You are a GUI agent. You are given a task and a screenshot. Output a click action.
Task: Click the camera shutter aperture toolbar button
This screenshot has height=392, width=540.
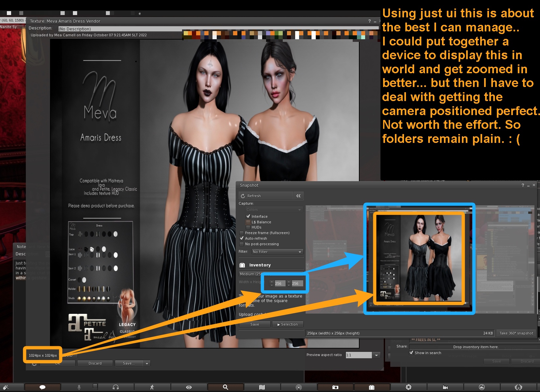click(x=409, y=387)
